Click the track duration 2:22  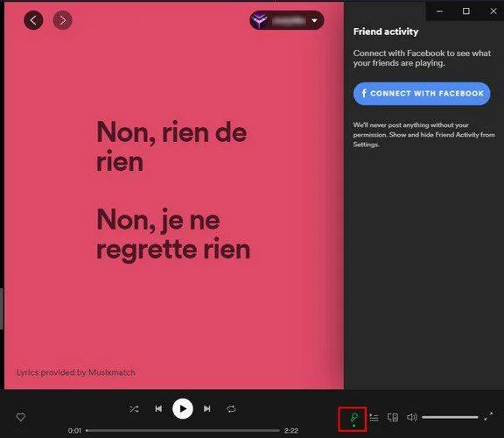click(x=291, y=431)
